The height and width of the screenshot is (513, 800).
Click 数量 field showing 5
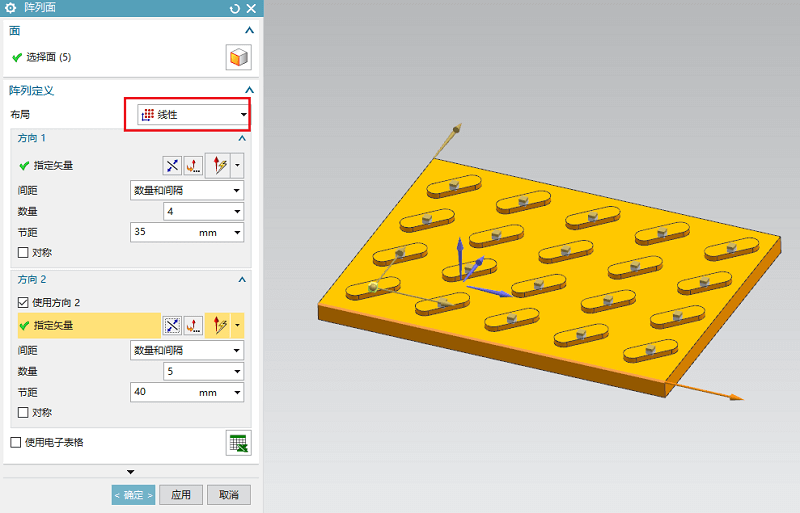(x=203, y=371)
